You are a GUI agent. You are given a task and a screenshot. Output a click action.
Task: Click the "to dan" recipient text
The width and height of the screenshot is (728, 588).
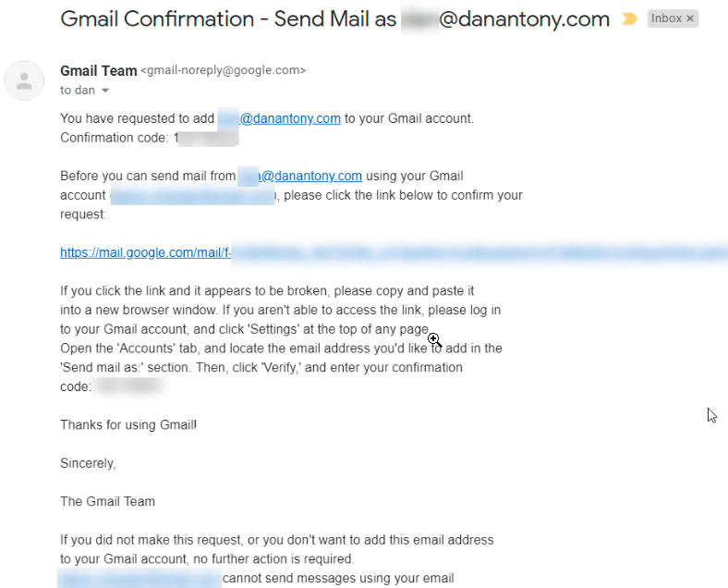tap(77, 90)
